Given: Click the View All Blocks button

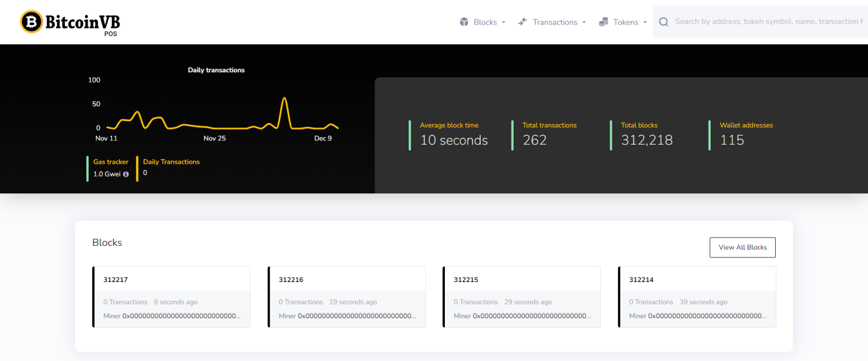Looking at the screenshot, I should click(x=742, y=247).
